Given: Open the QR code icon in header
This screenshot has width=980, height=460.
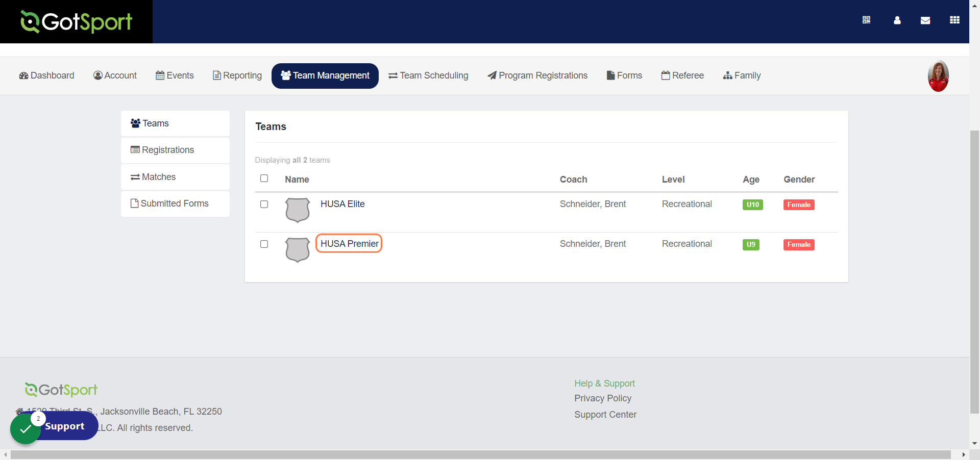Looking at the screenshot, I should (866, 20).
